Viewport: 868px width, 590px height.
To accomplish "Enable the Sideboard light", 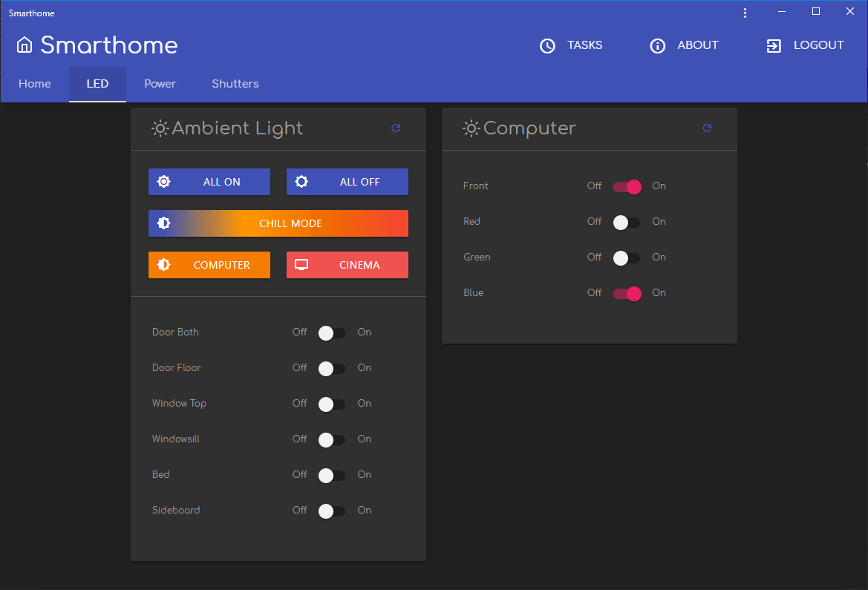I will point(332,511).
